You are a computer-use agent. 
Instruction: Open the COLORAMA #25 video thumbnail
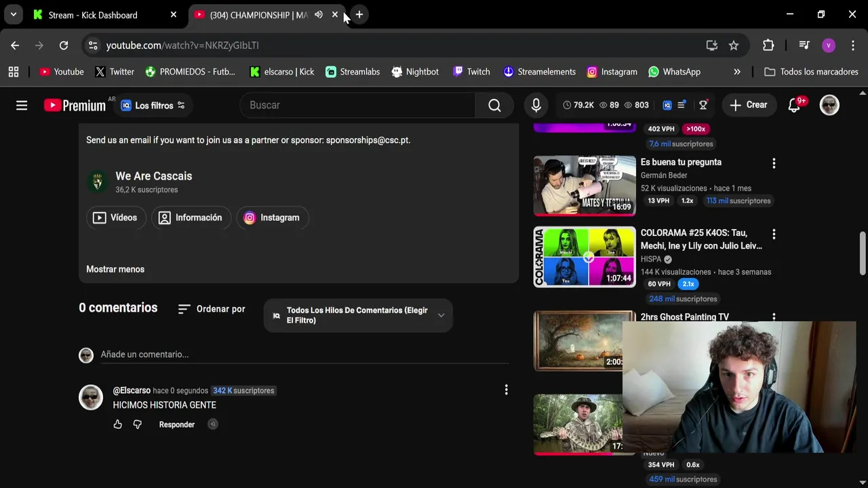tap(585, 256)
